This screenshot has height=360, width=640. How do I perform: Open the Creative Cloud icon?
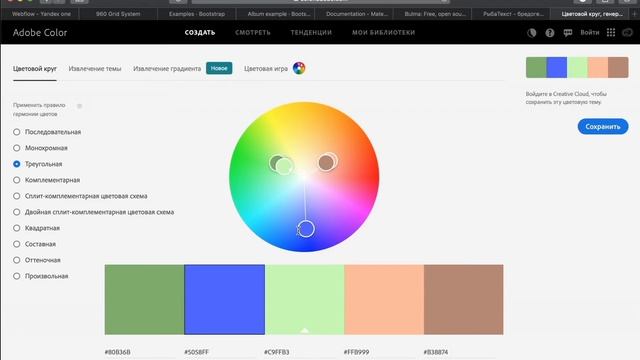pyautogui.click(x=627, y=33)
